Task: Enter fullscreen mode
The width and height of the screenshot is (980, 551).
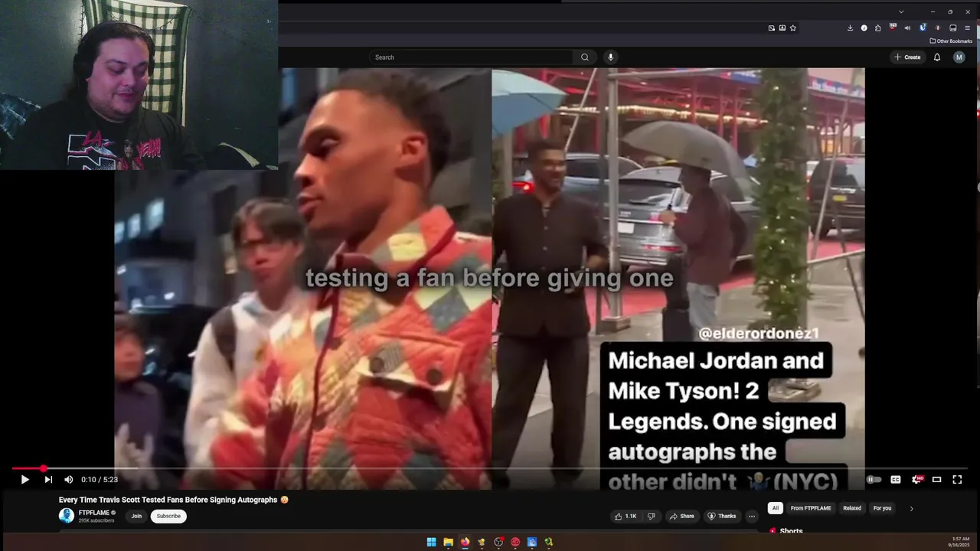Action: tap(957, 480)
